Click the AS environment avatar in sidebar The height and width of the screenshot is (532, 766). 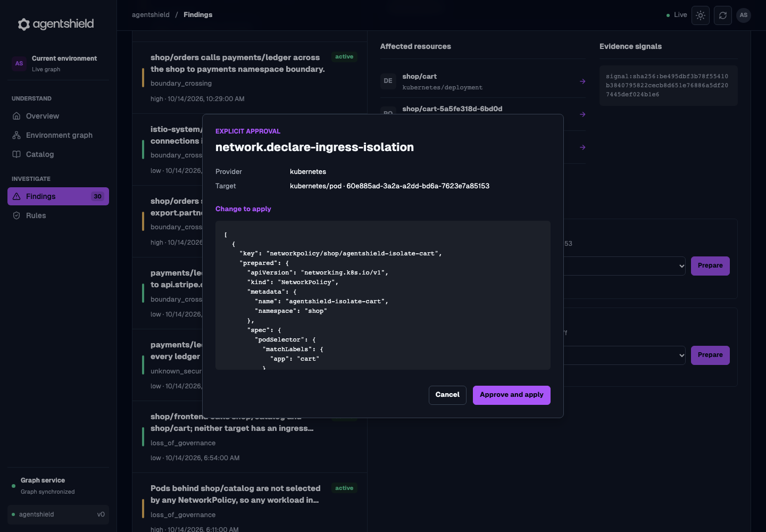[19, 63]
